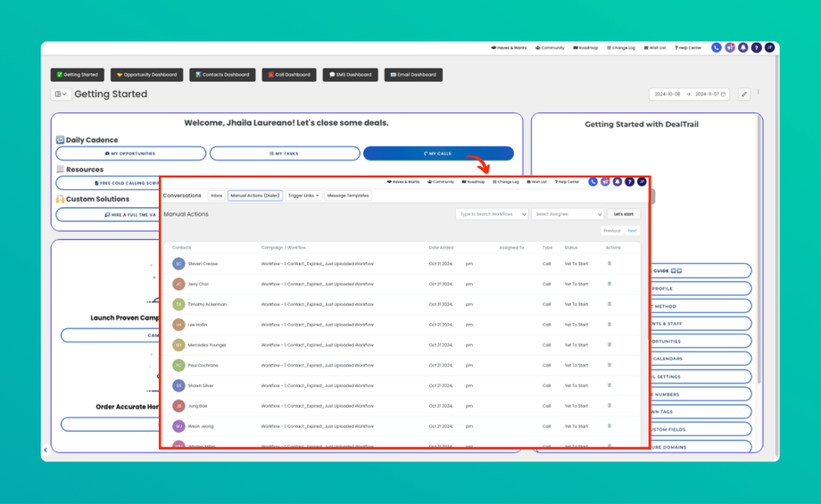Click the delete icon in Steven Crease's row

(610, 263)
